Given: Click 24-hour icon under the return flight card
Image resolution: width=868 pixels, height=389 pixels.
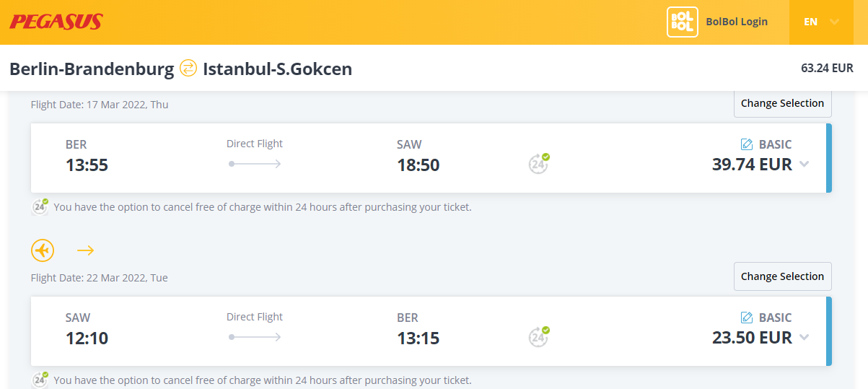Looking at the screenshot, I should [40, 380].
